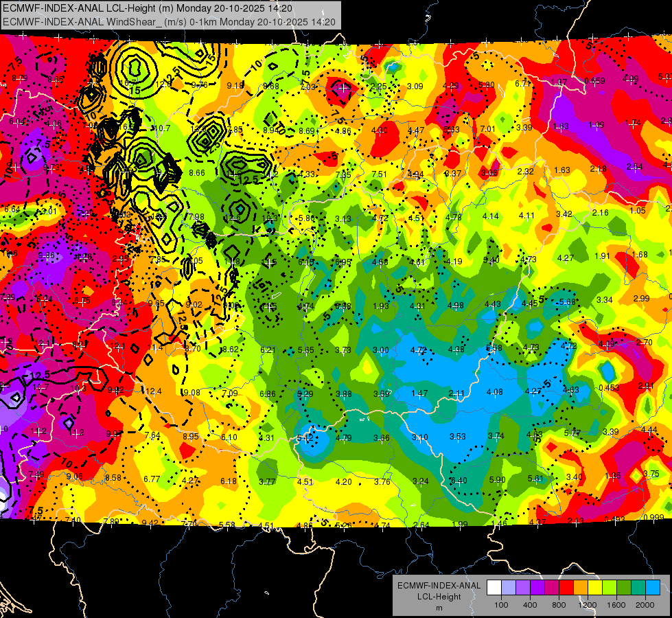672x618 pixels.
Task: Click the grid value 3.75
Action: (x=651, y=474)
